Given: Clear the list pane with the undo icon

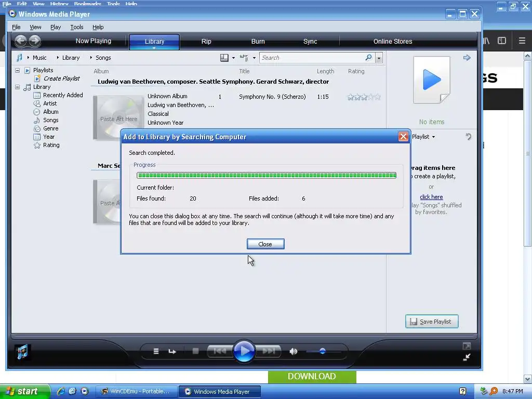Looking at the screenshot, I should (468, 137).
